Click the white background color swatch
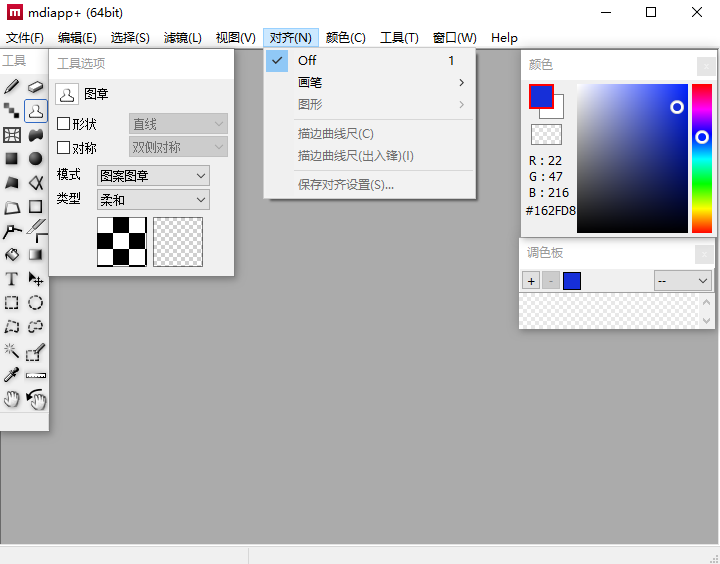The width and height of the screenshot is (720, 564). pyautogui.click(x=558, y=112)
